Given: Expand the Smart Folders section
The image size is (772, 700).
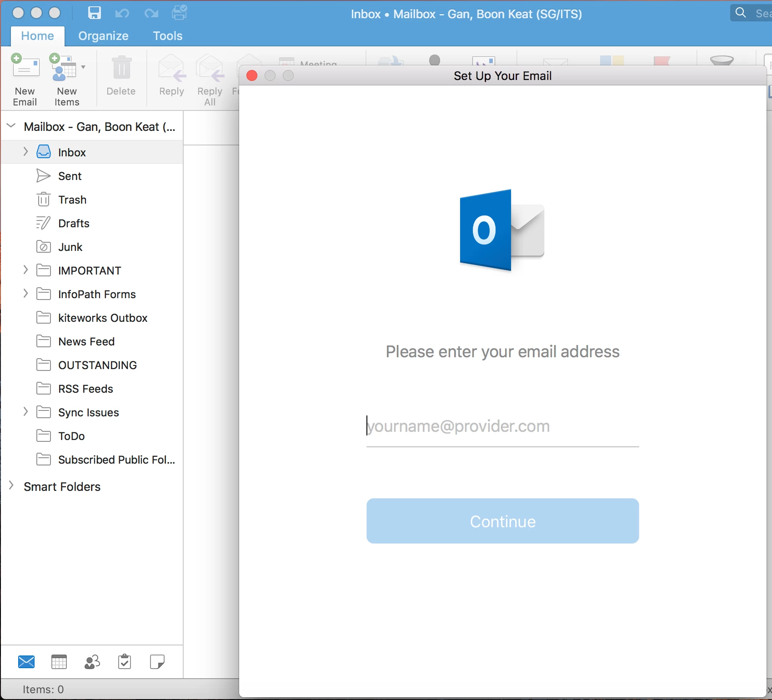Looking at the screenshot, I should pos(11,485).
